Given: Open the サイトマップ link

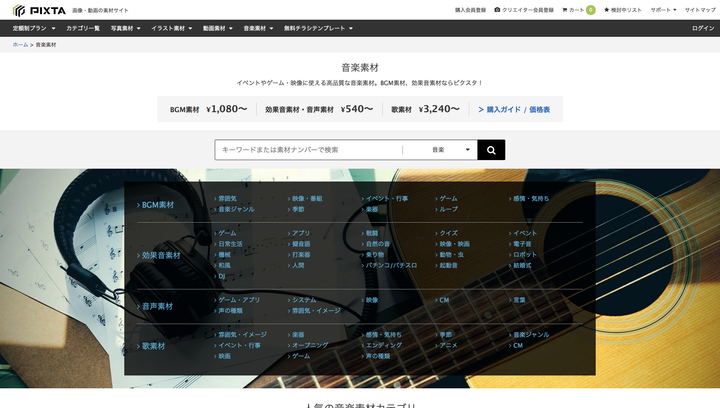Looking at the screenshot, I should (x=700, y=10).
